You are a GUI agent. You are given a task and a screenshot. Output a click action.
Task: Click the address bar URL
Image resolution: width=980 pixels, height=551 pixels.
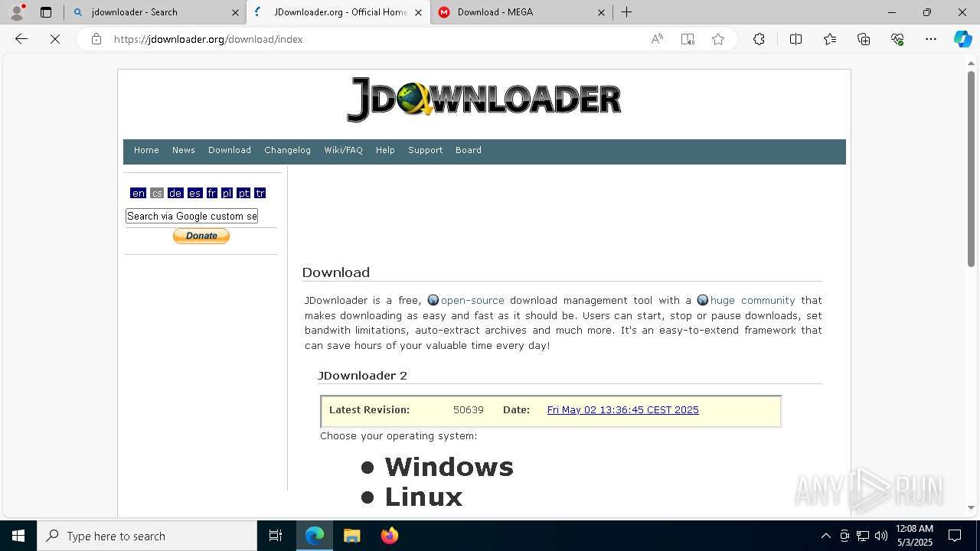(208, 39)
